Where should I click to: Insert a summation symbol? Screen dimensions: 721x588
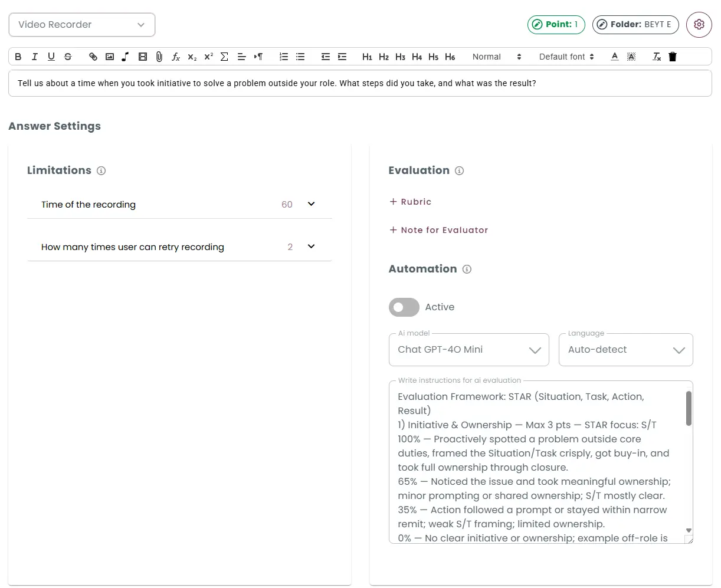(x=224, y=57)
